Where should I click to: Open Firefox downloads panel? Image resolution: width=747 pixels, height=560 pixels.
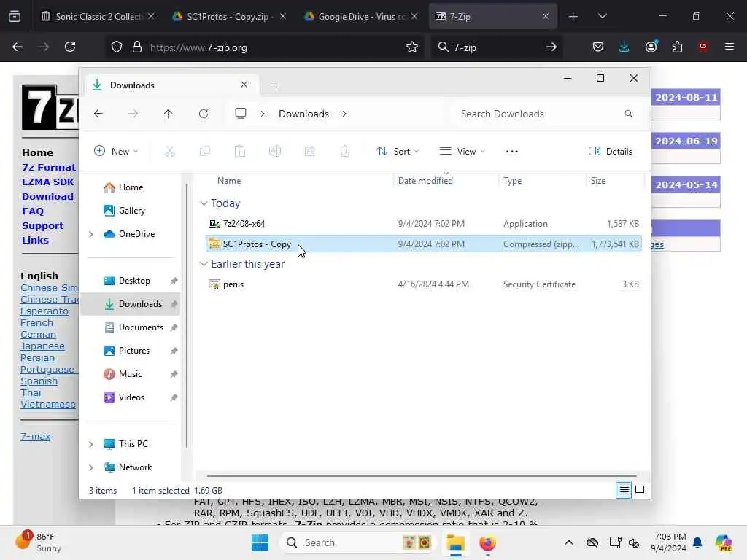tap(624, 47)
